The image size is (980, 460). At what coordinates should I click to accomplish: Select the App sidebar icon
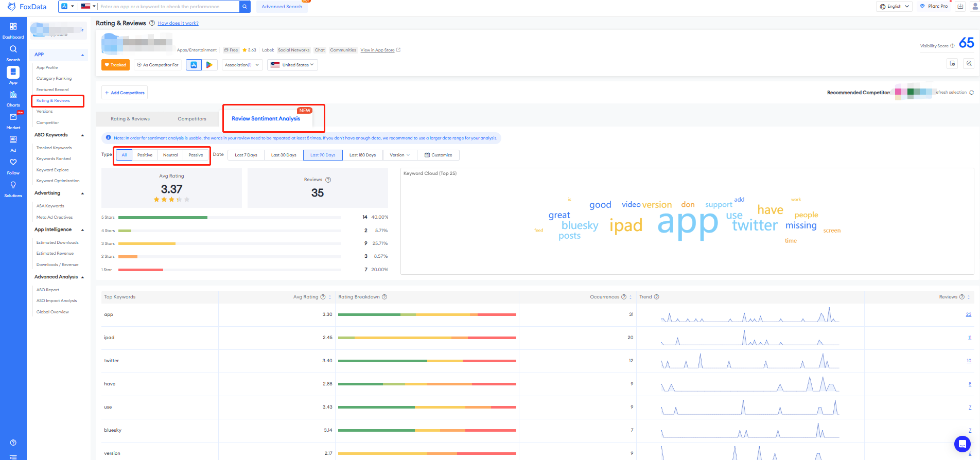(13, 72)
